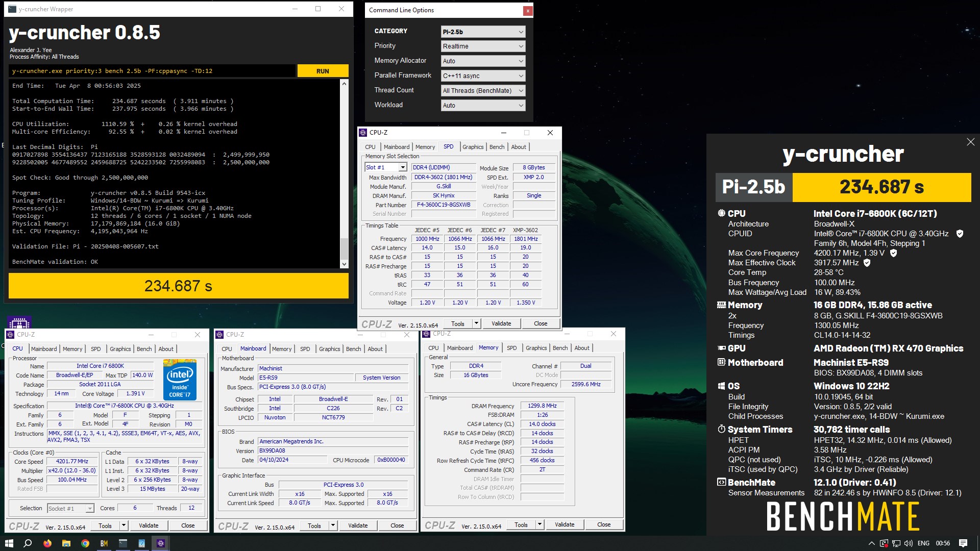Click the y-cruncher command line text field

152,71
